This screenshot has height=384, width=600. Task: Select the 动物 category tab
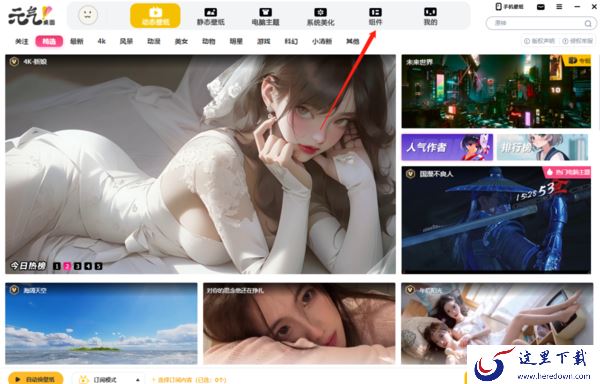[209, 41]
